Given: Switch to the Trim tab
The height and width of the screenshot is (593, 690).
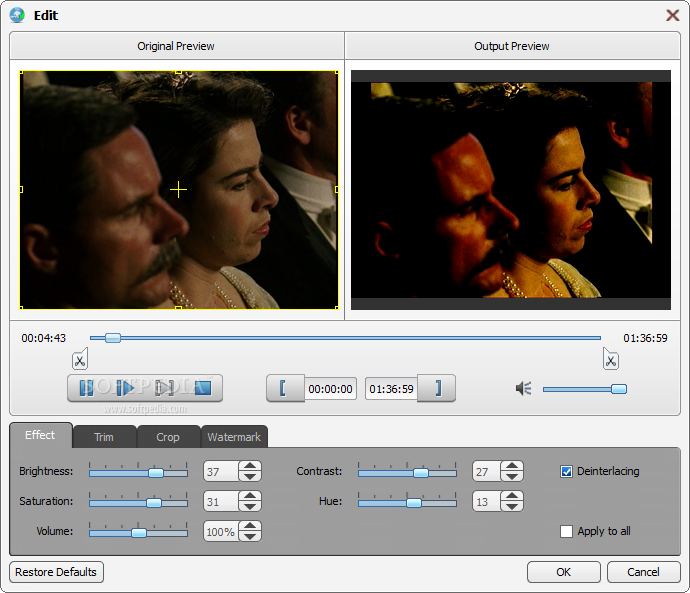Looking at the screenshot, I should coord(104,437).
